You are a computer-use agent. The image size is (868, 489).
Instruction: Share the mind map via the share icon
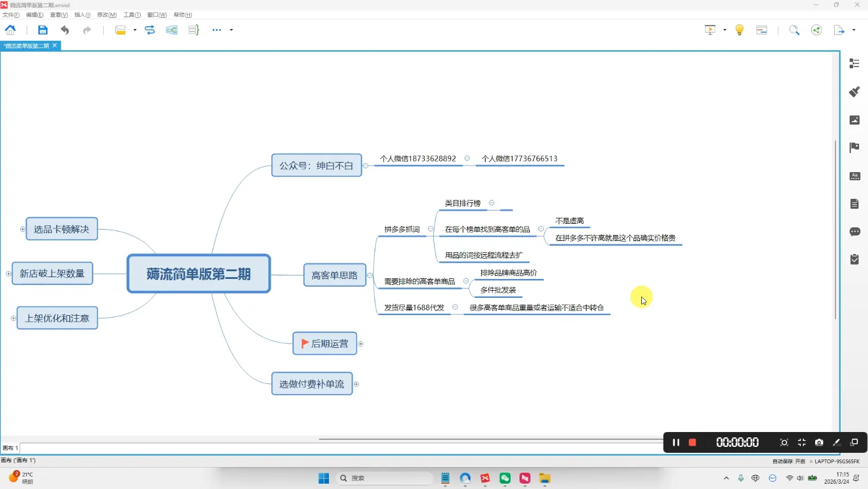point(816,30)
